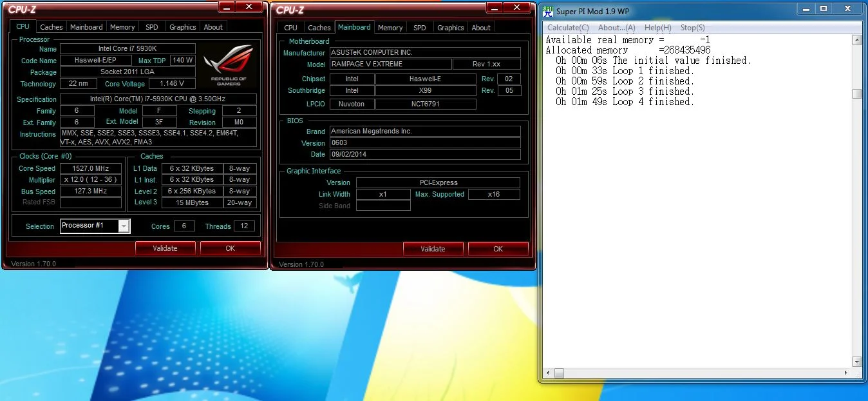The height and width of the screenshot is (401, 868).
Task: Open the About...(A) menu in Super PI
Action: coord(616,28)
